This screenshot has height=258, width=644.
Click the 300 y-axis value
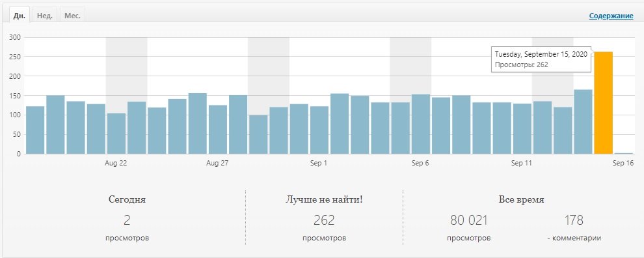[16, 37]
